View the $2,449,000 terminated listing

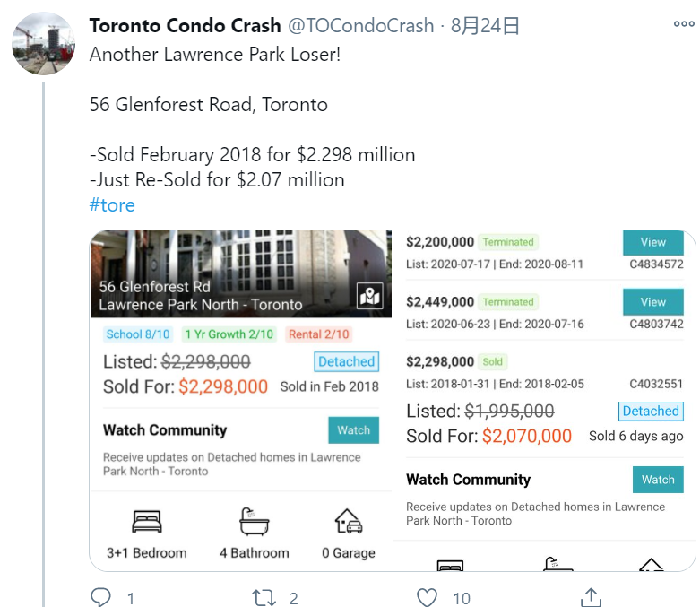(x=652, y=302)
